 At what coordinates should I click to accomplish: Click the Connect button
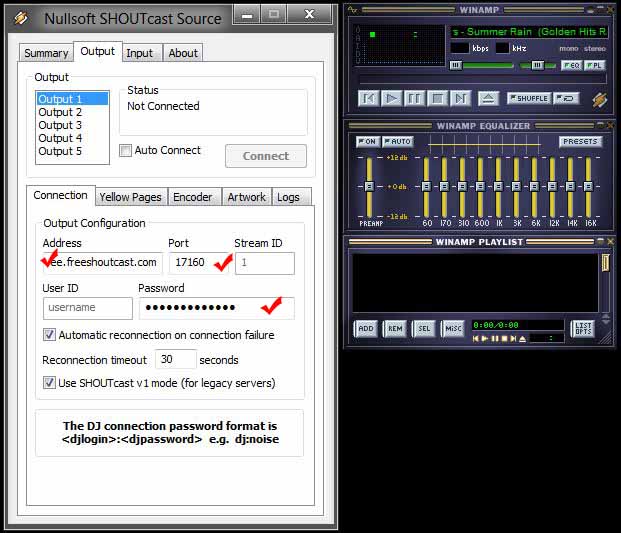click(266, 156)
